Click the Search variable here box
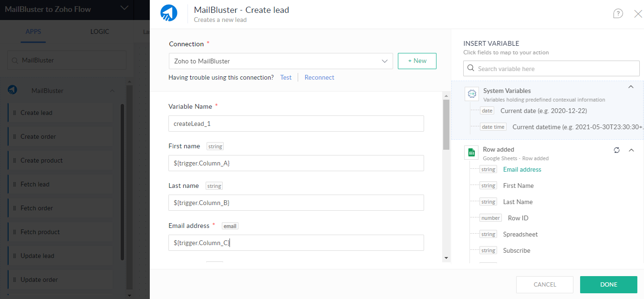 (x=551, y=69)
